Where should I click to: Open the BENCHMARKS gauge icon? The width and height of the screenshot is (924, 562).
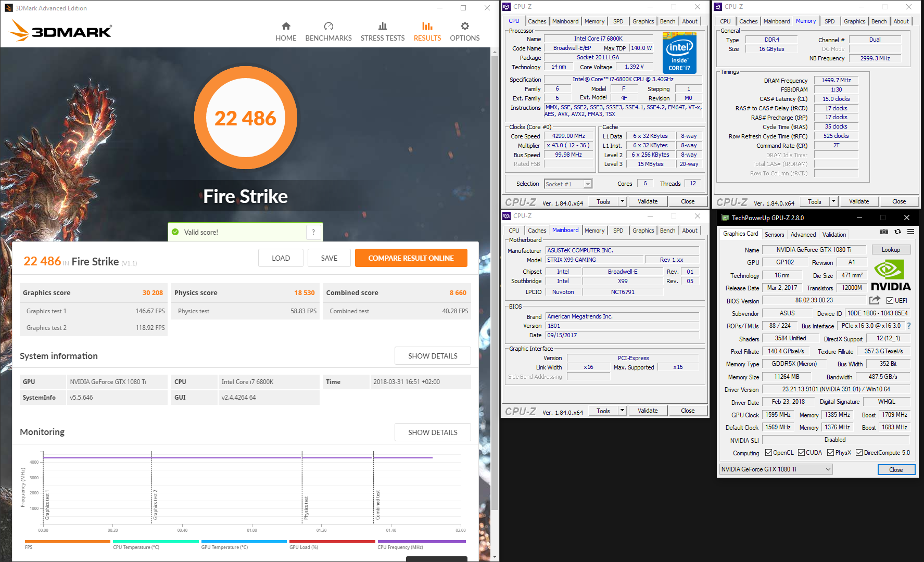pyautogui.click(x=328, y=26)
